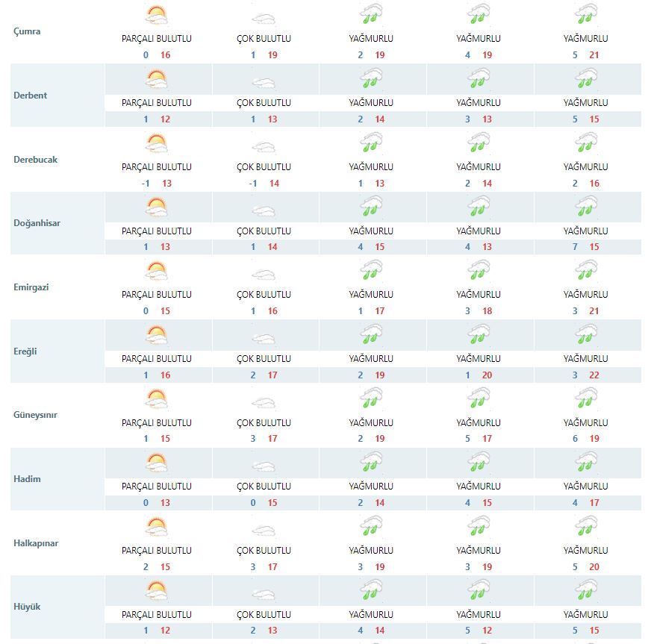Click the very cloudy icon in Derbent row
Image resolution: width=651 pixels, height=644 pixels.
click(264, 81)
